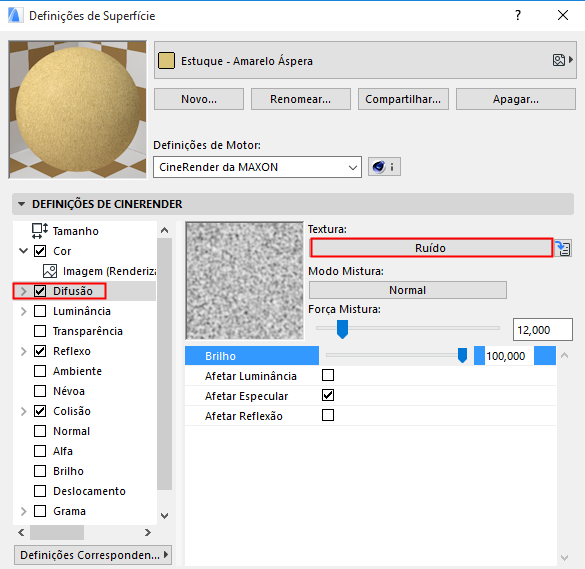
Task: Expand the Difusão tree chevron
Action: pyautogui.click(x=24, y=291)
